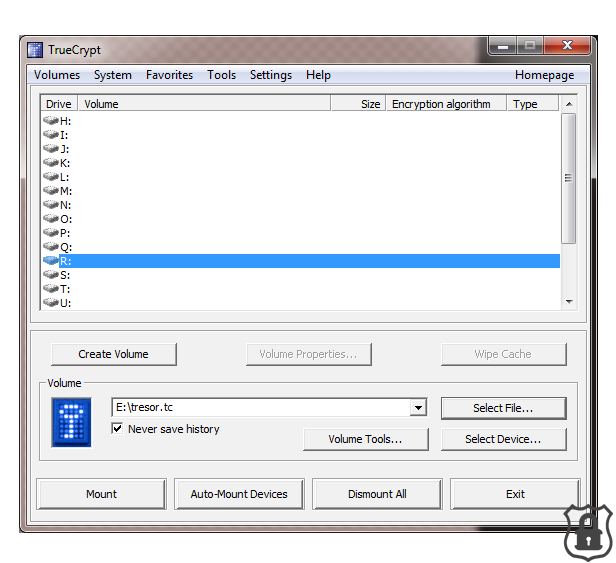Click the Exit button
The width and height of the screenshot is (616, 563).
click(x=515, y=494)
